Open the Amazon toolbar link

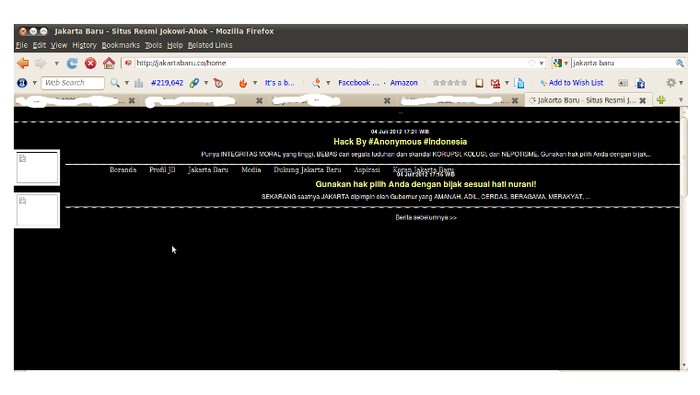[x=404, y=83]
